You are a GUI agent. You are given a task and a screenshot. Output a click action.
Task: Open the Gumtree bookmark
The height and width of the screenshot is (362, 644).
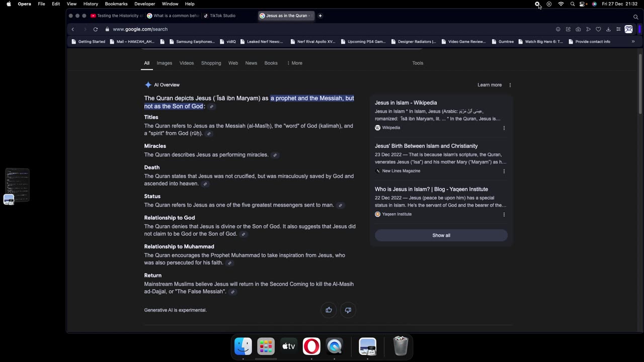pyautogui.click(x=503, y=42)
